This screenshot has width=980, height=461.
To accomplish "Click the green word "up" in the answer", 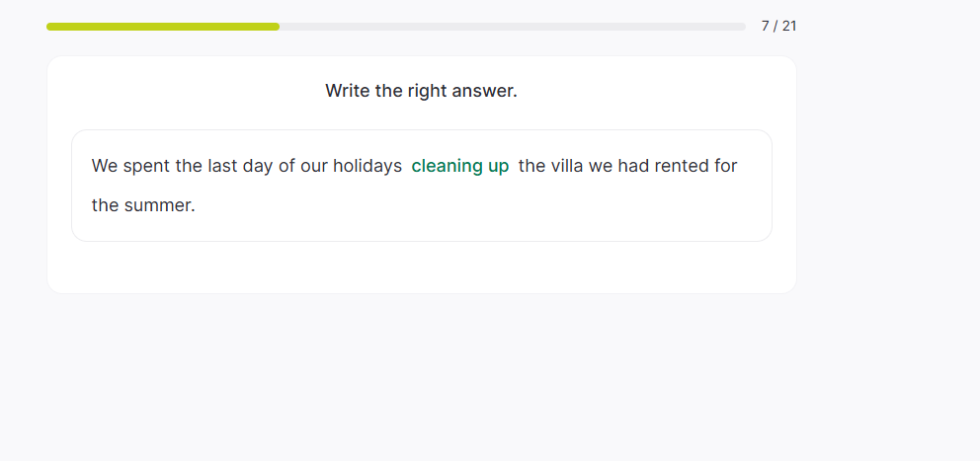I will tap(499, 166).
